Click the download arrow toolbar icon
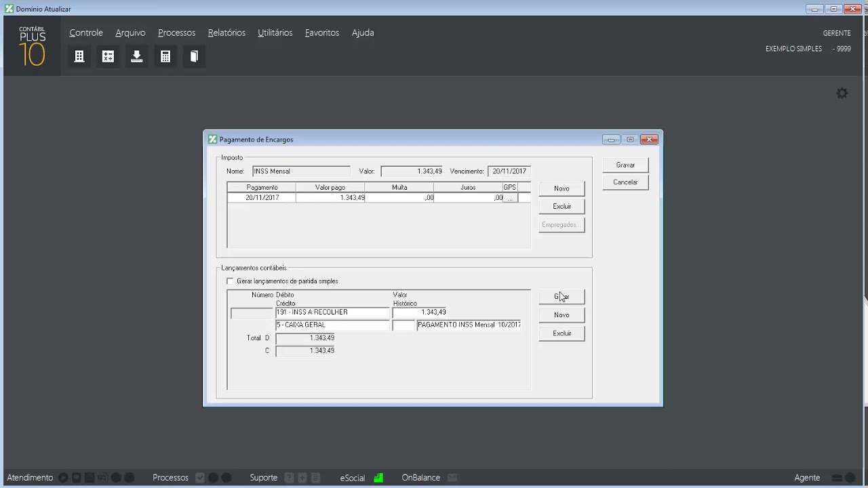This screenshot has width=868, height=488. pyautogui.click(x=137, y=56)
